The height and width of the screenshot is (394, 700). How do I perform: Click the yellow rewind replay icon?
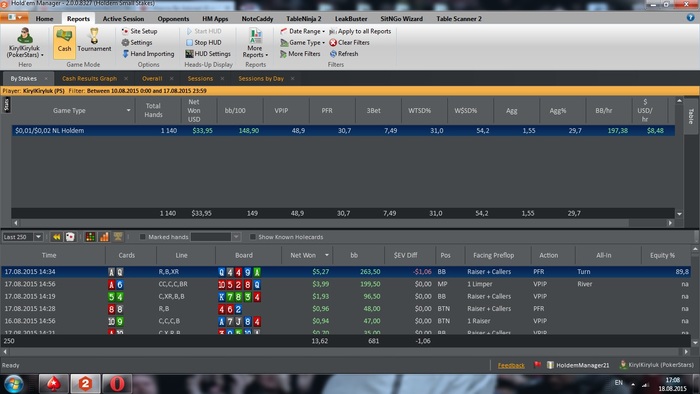click(x=56, y=237)
